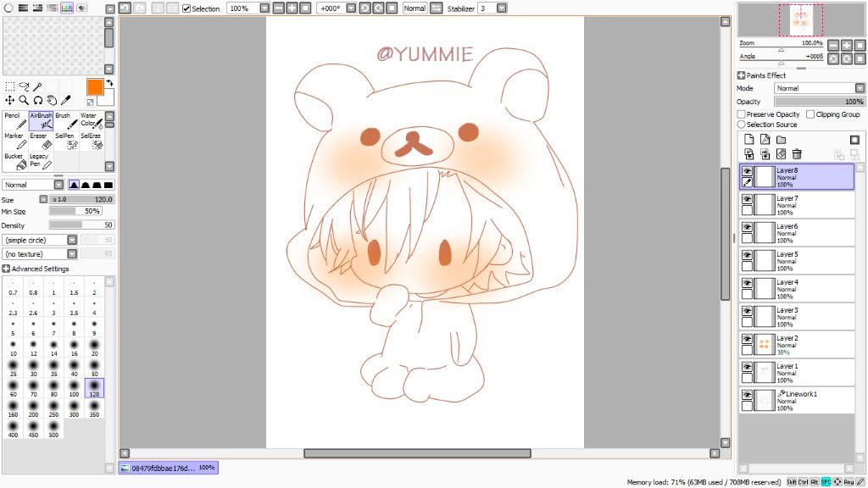The width and height of the screenshot is (868, 488).
Task: Select the Legacy Pen tool
Action: [41, 161]
